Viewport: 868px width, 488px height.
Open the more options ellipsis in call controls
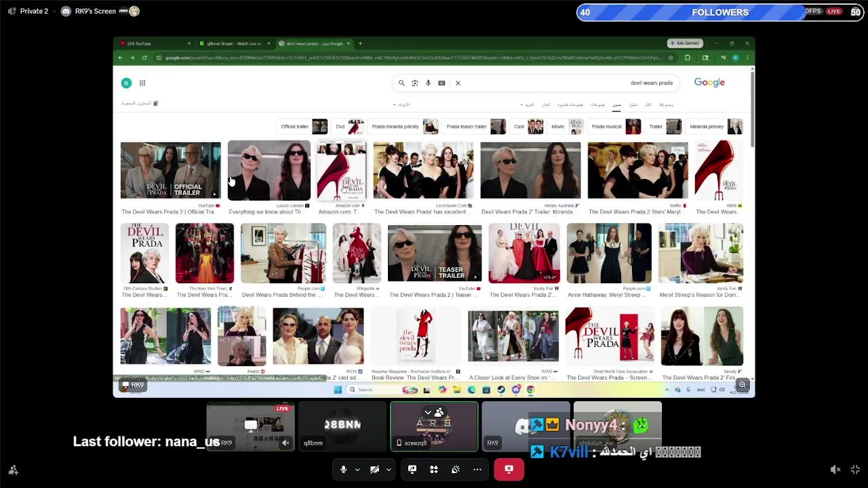pyautogui.click(x=477, y=469)
